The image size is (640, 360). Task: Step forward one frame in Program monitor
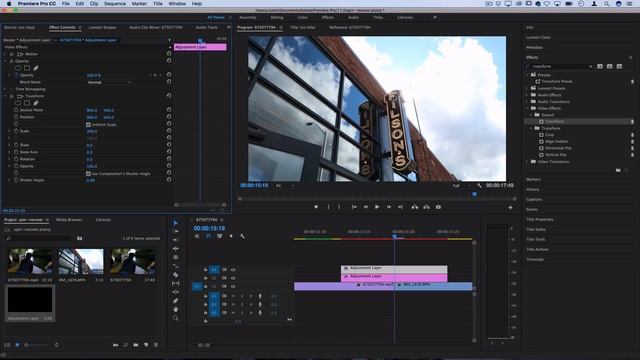click(389, 207)
